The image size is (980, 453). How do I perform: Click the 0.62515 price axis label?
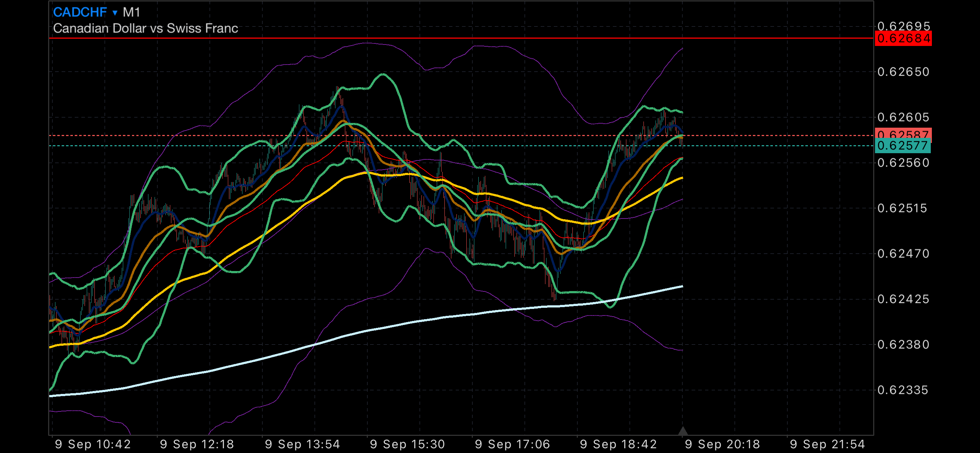[x=902, y=208]
